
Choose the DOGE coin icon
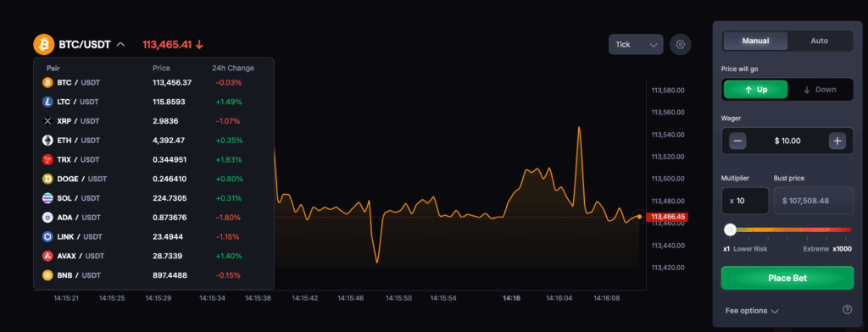[x=47, y=179]
